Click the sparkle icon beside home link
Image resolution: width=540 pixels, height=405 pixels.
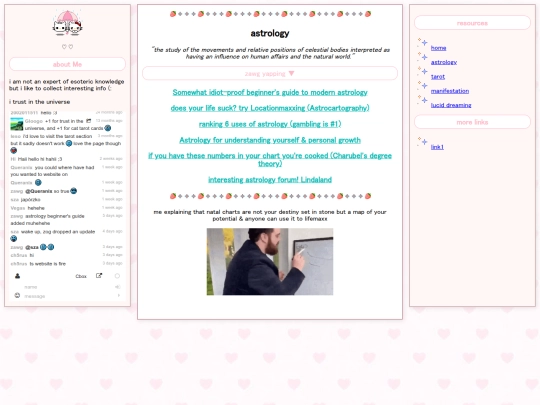(422, 43)
